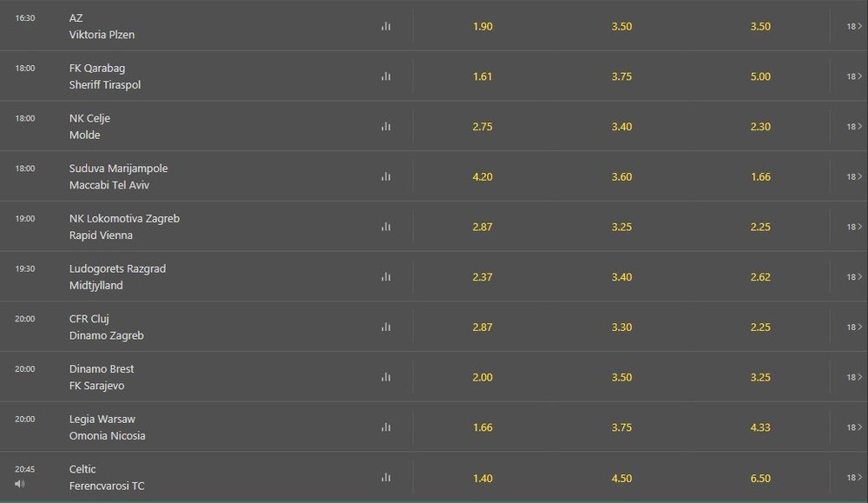Open stats icon for Suduva Marijampole match
This screenshot has width=868, height=503.
(386, 176)
